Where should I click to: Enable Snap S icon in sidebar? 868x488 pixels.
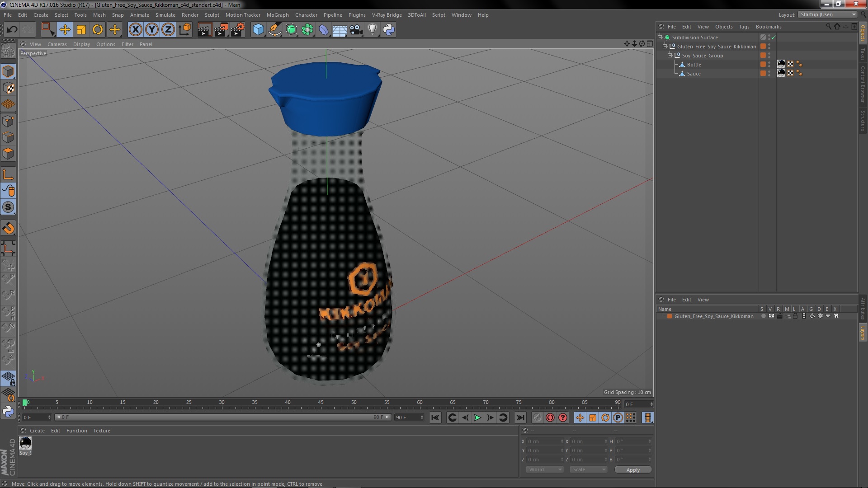(8, 207)
